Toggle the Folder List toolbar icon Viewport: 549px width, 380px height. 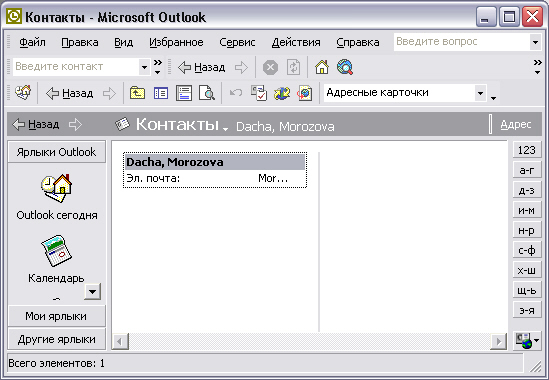point(161,93)
